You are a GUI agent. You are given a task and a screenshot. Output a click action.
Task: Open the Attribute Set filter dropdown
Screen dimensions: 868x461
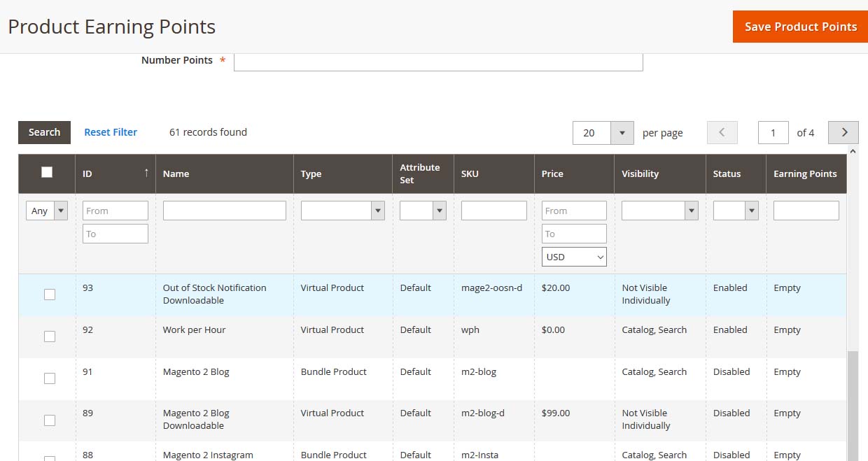[423, 211]
